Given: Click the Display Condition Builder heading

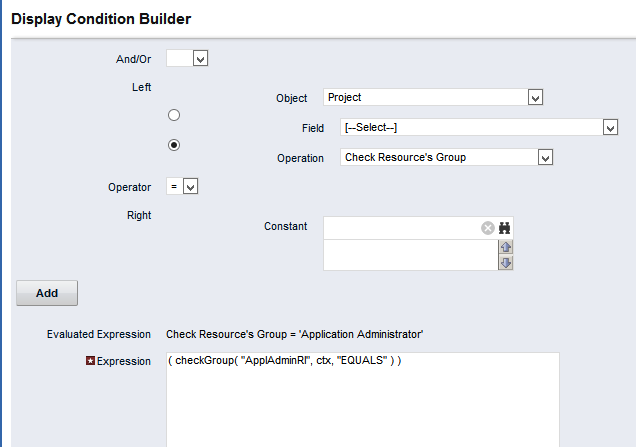Looking at the screenshot, I should click(x=101, y=19).
